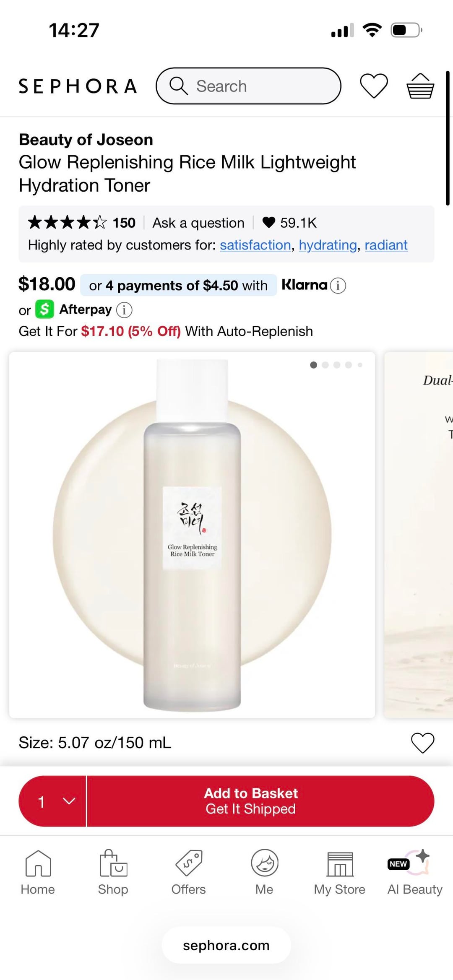The image size is (453, 980).
Task: Toggle the product favorite heart beside size
Action: tap(422, 743)
